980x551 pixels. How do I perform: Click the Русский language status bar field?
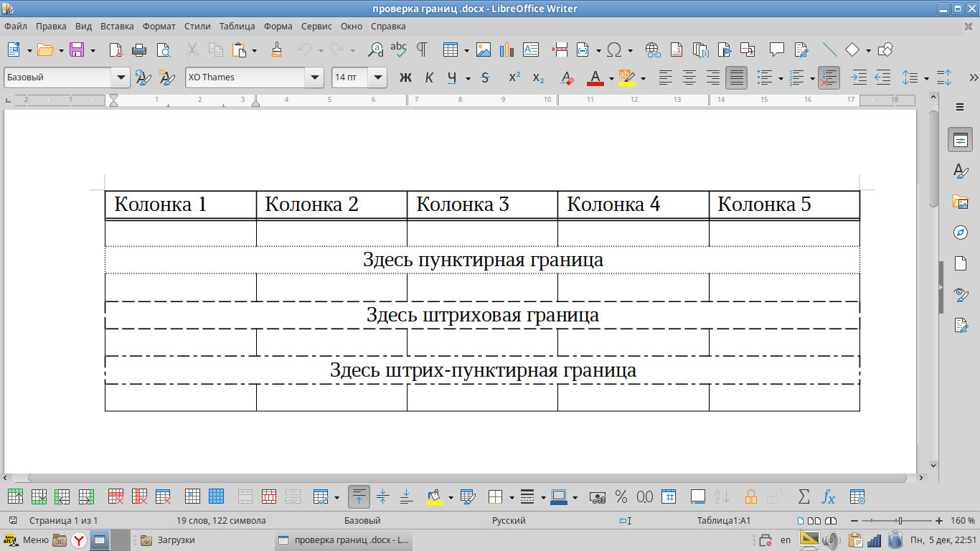[x=509, y=520]
